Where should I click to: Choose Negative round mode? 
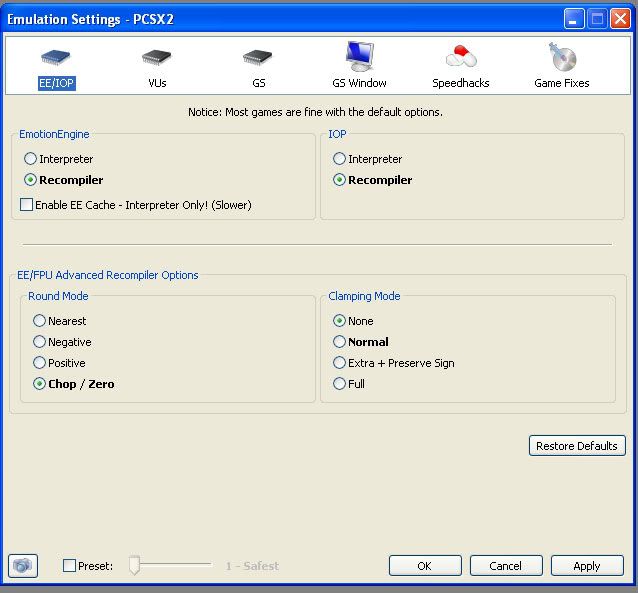62,342
